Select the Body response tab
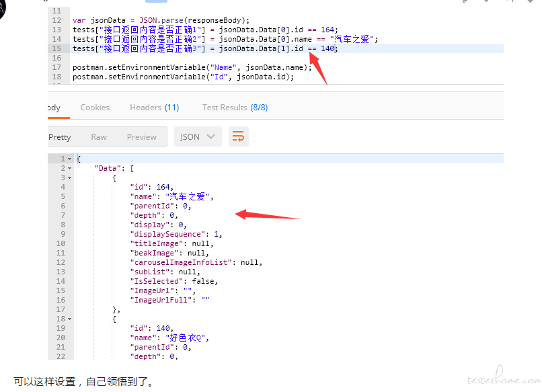 point(54,108)
